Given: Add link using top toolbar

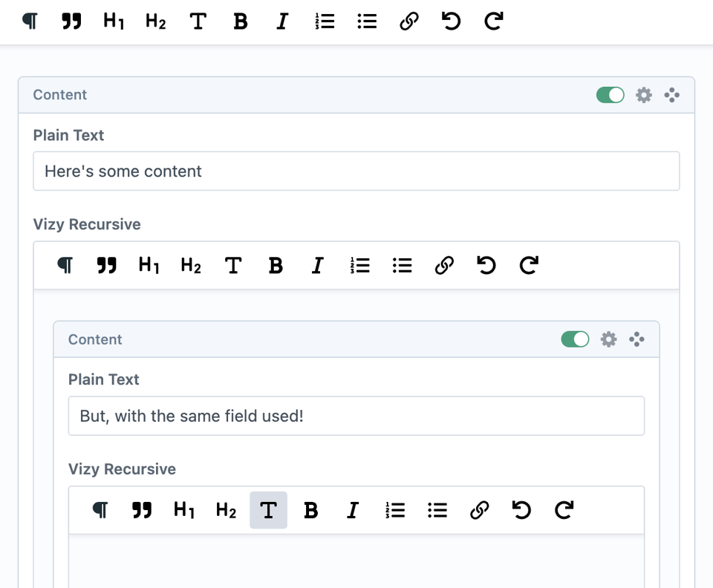Looking at the screenshot, I should tap(408, 21).
